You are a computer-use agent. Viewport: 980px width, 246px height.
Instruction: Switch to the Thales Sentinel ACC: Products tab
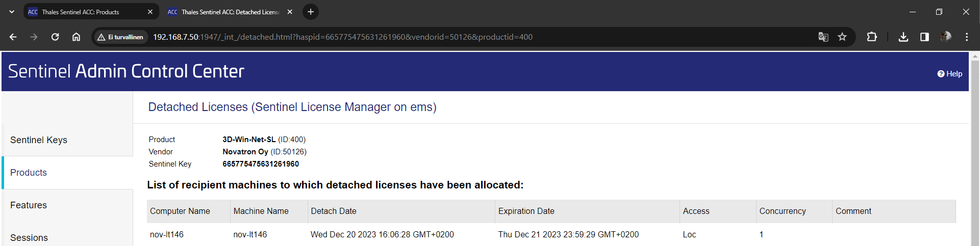[81, 12]
